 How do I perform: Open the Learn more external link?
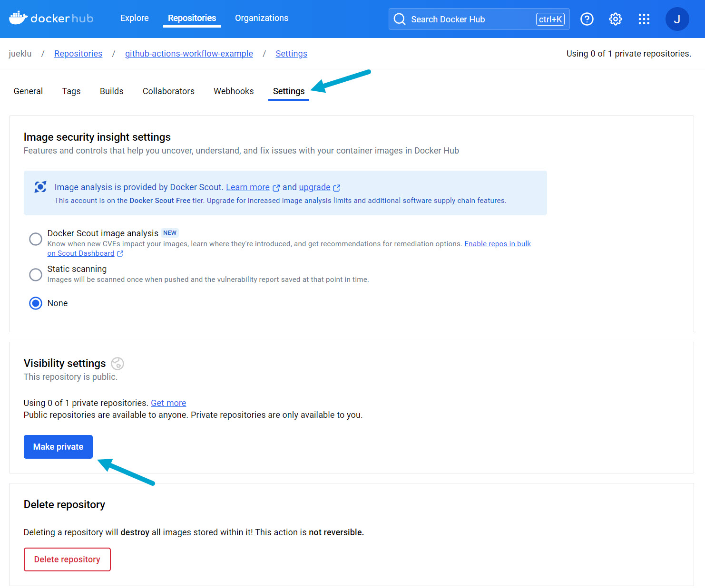[x=248, y=187]
